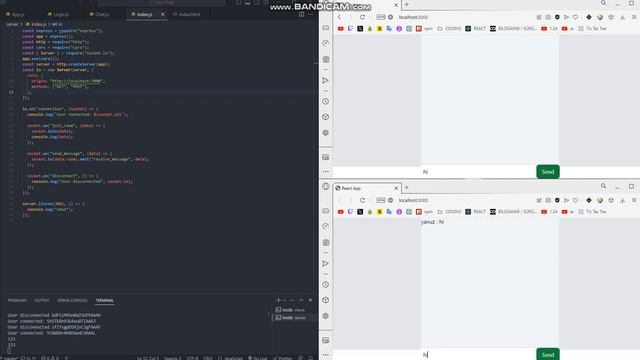Open the extensions cube icon in top sidebar
The width and height of the screenshot is (640, 360).
click(326, 117)
